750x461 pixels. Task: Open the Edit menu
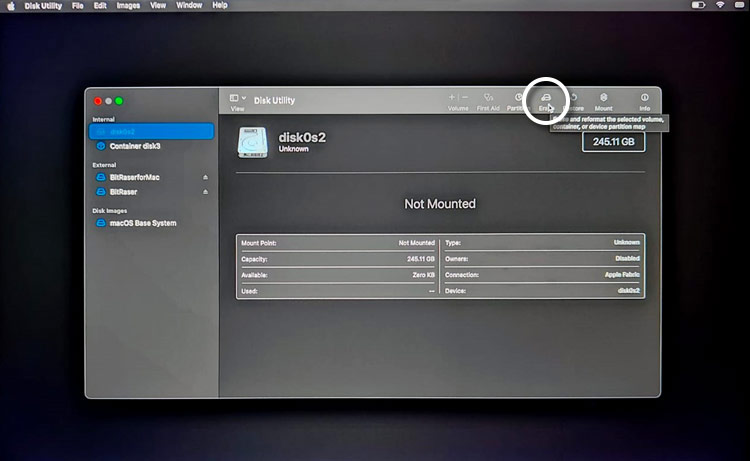[100, 6]
